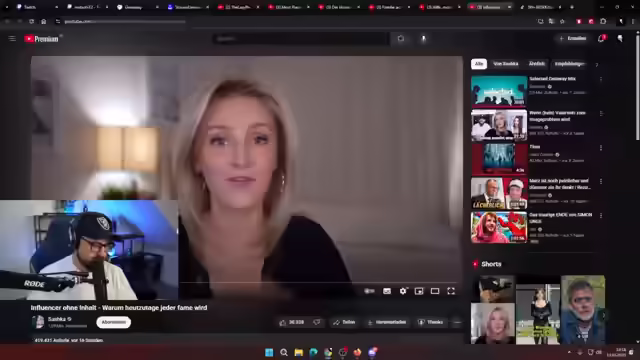The width and height of the screenshot is (640, 360).
Task: Open options for the Selected Giveaway Mix
Action: tap(601, 79)
